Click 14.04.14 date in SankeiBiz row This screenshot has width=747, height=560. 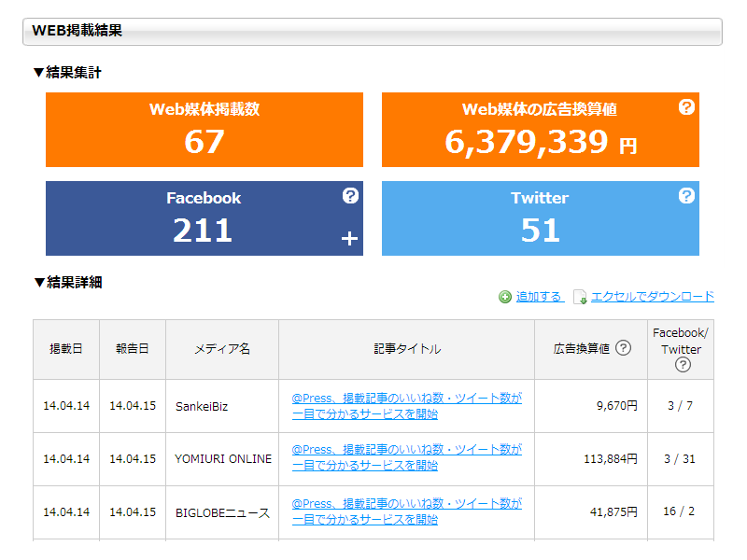click(66, 406)
